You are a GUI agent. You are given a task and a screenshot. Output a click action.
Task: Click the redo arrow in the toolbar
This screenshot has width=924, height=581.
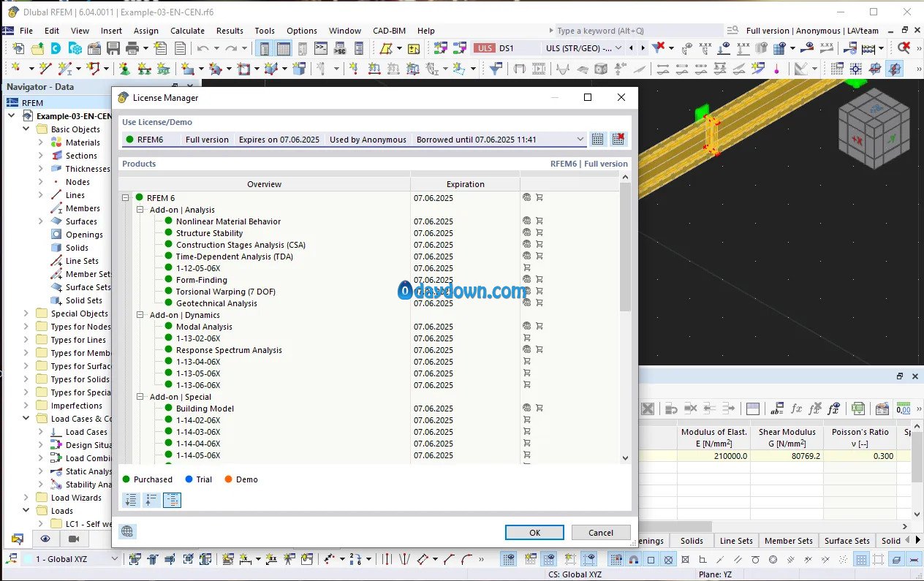[231, 48]
